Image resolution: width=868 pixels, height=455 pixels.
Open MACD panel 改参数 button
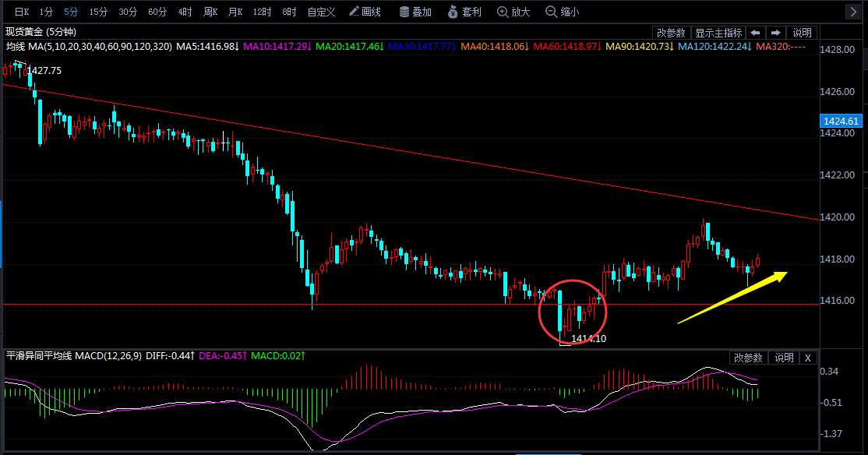pos(748,358)
